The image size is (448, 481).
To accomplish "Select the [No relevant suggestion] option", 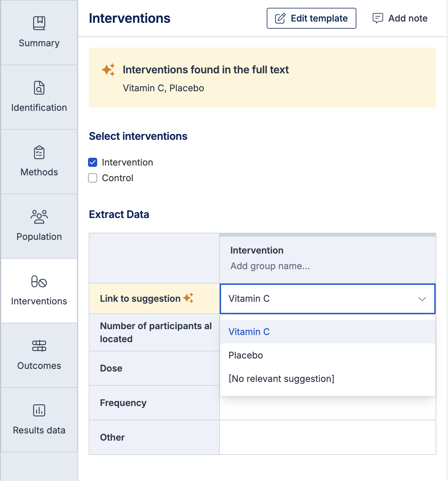I will (281, 379).
